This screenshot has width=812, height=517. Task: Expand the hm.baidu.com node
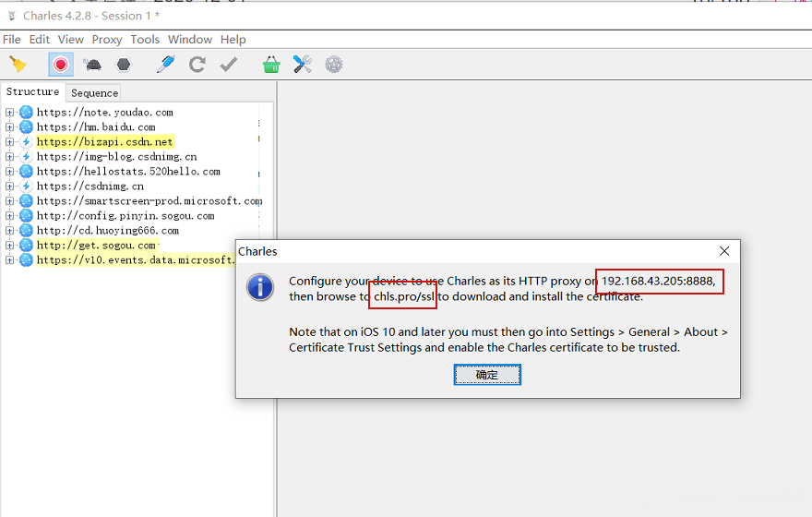(9, 126)
